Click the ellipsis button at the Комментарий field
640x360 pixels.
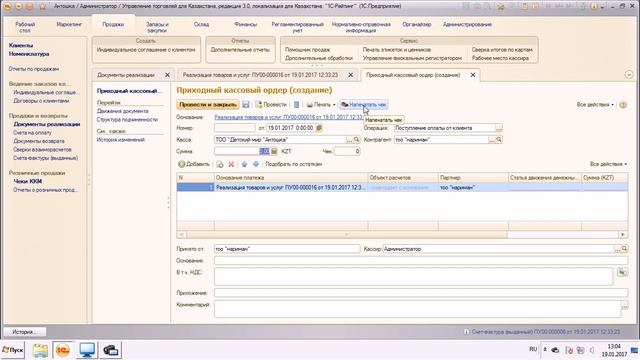click(x=624, y=305)
